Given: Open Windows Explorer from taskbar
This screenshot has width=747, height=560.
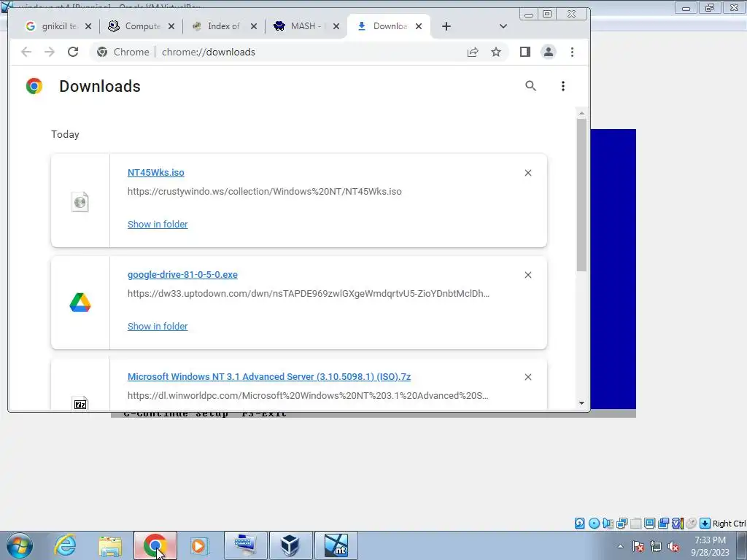Looking at the screenshot, I should (110, 545).
